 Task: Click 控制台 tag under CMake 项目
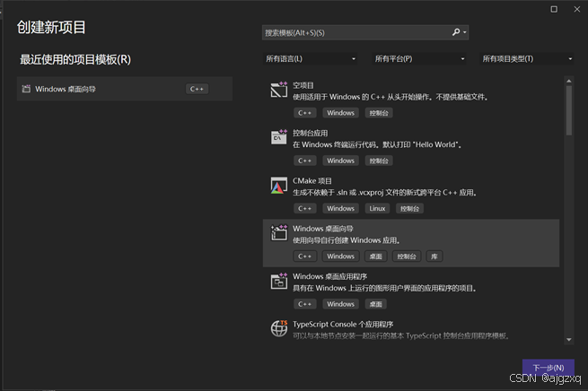point(409,209)
